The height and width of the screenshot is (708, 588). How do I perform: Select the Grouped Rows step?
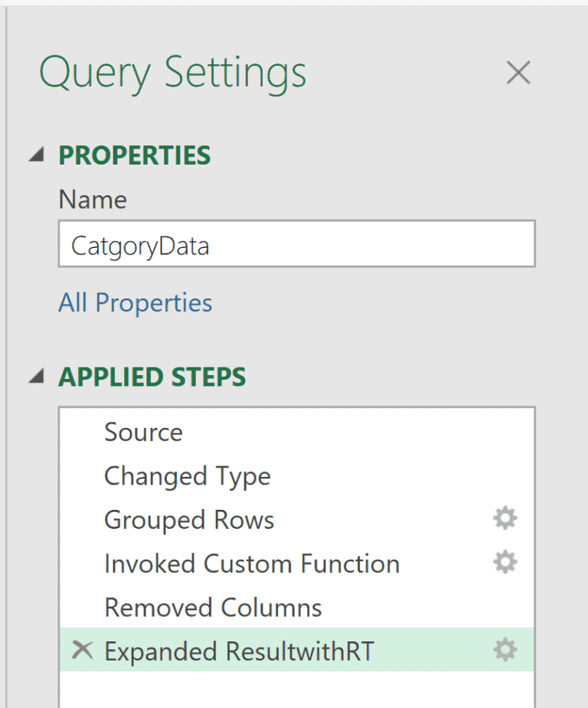tap(188, 519)
